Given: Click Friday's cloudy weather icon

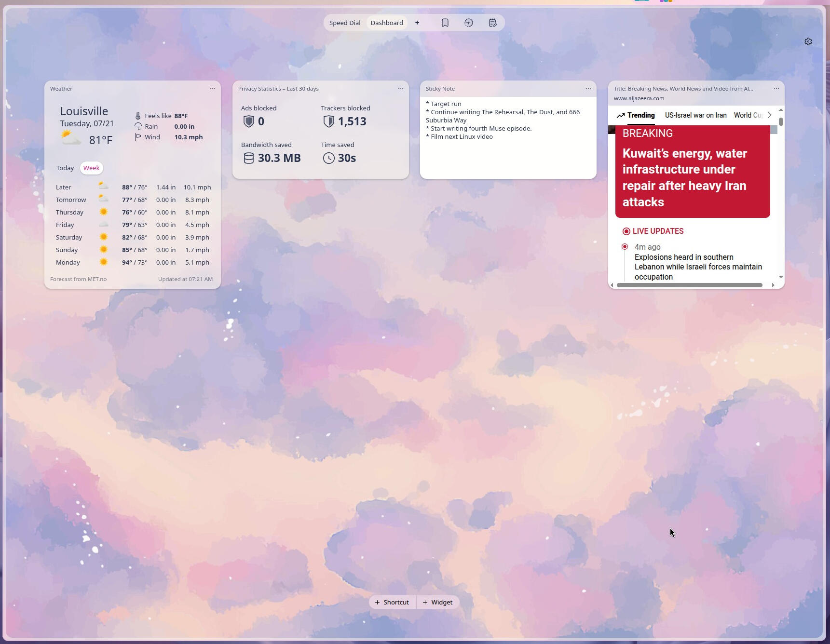Looking at the screenshot, I should pos(103,225).
